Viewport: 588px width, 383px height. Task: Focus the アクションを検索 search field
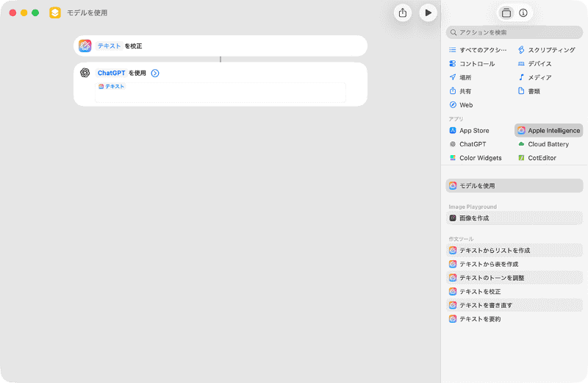coord(514,32)
